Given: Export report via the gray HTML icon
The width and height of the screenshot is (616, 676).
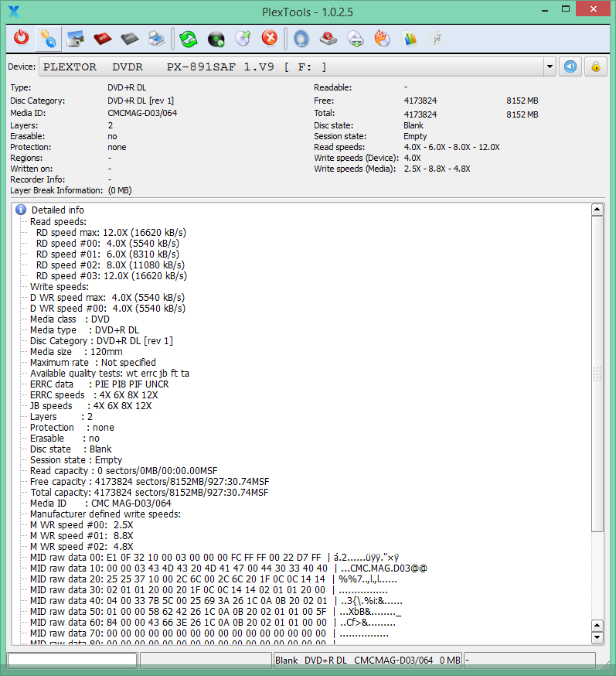Looking at the screenshot, I should tap(130, 39).
